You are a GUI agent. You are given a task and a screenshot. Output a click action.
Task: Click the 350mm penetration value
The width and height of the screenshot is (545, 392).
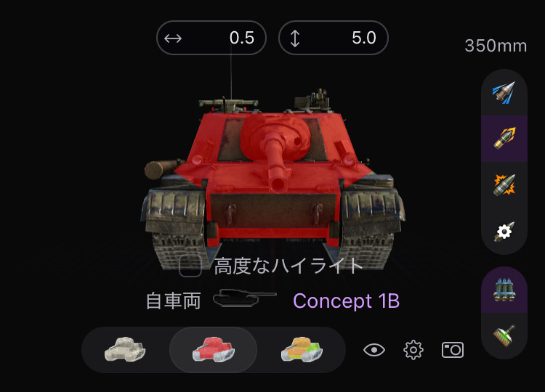point(496,46)
